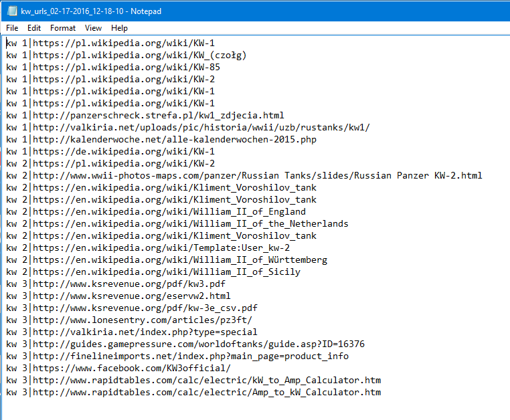This screenshot has width=510, height=420.
Task: Open the Format menu
Action: (x=63, y=28)
